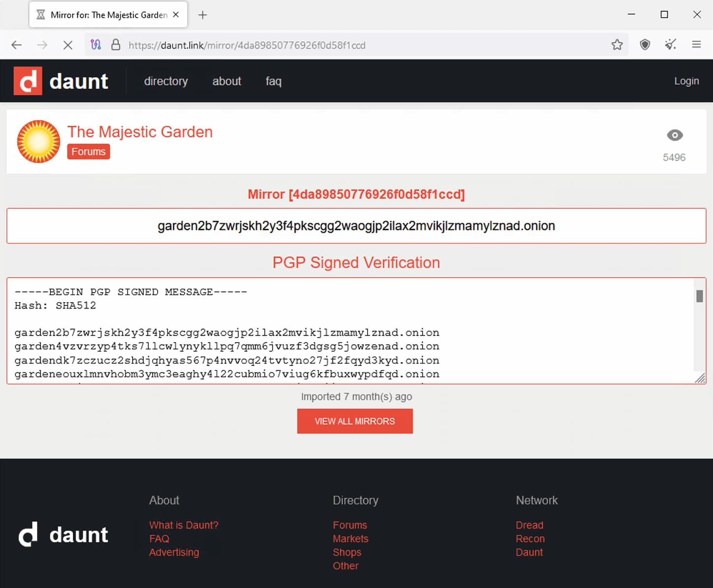Open the Recon network link
Image resolution: width=713 pixels, height=588 pixels.
pos(530,539)
